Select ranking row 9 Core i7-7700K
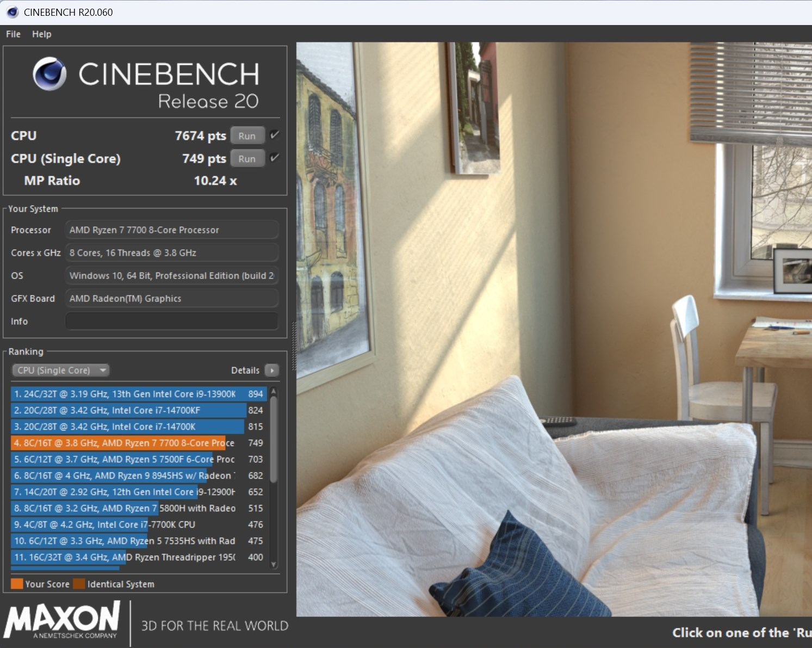 139,524
